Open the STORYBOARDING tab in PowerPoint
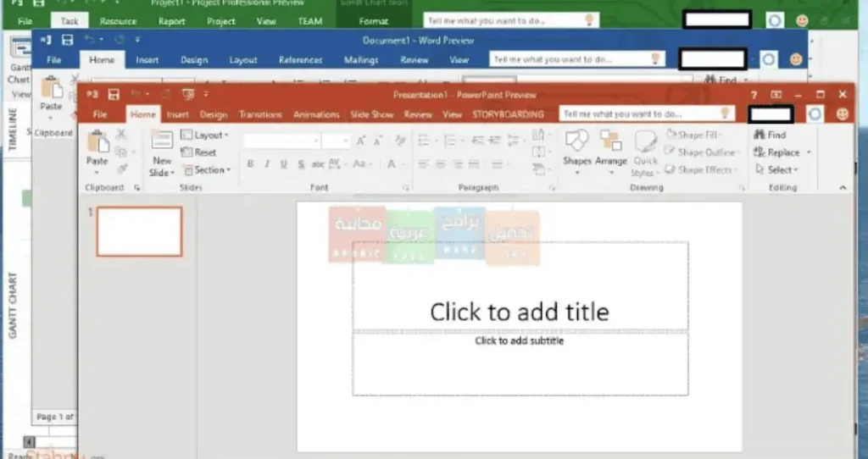The height and width of the screenshot is (459, 868). tap(508, 114)
